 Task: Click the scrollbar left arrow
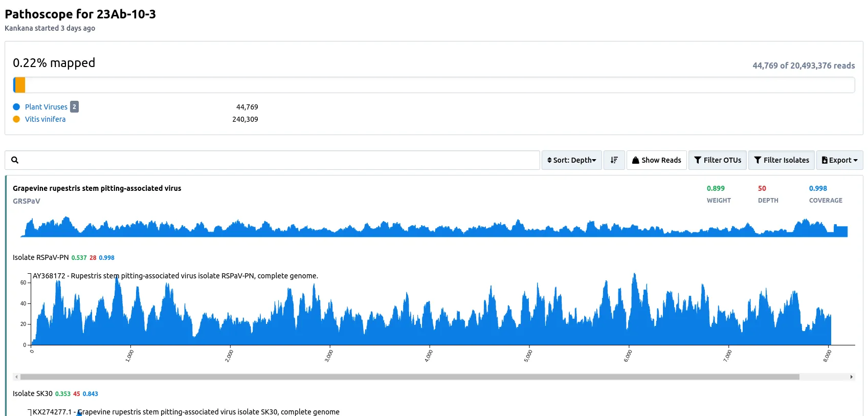click(16, 377)
